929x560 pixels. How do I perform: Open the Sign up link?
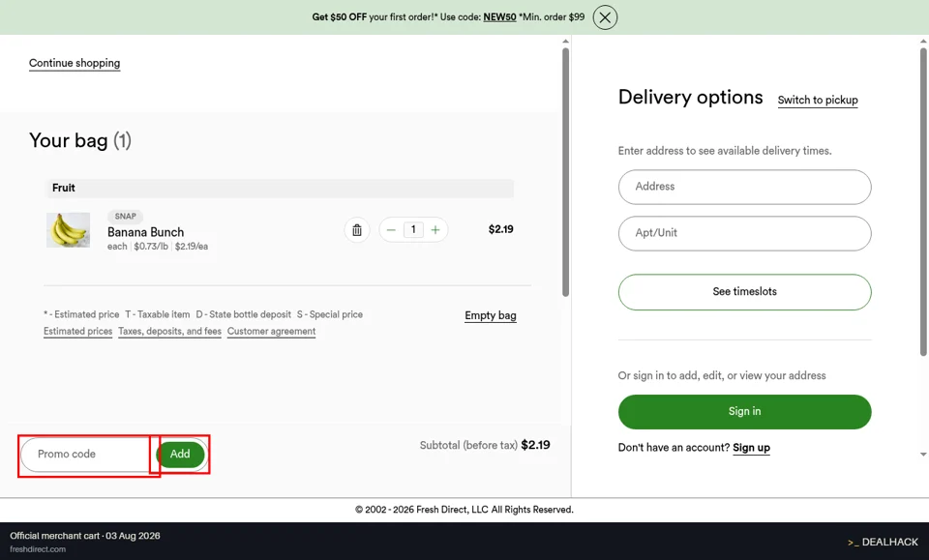751,448
